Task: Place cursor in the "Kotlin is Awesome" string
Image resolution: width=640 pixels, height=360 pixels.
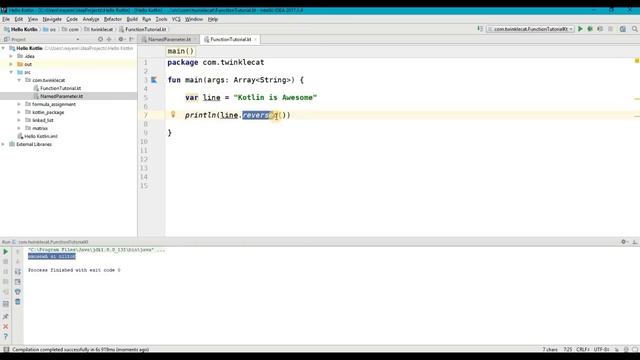Action: coord(275,98)
